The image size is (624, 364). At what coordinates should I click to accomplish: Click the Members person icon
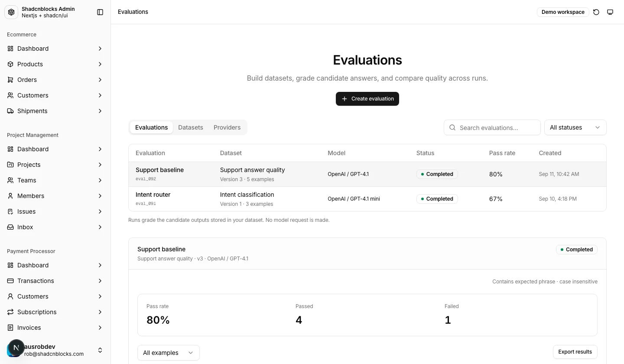click(10, 196)
